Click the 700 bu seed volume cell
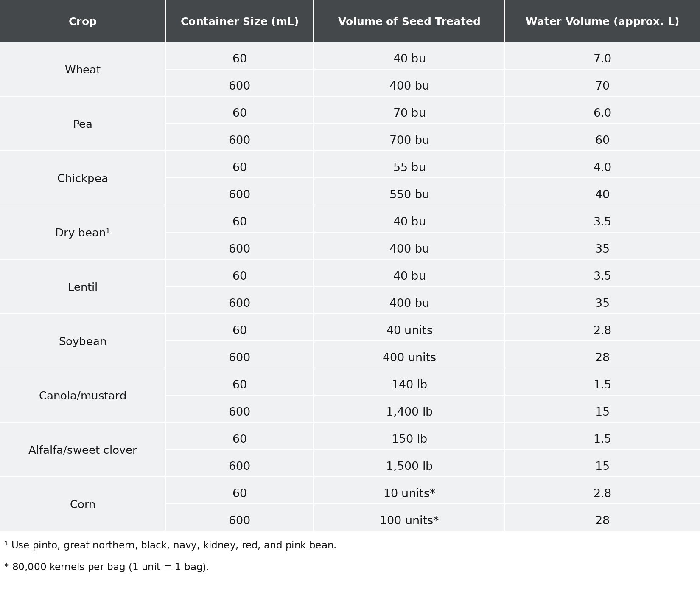This screenshot has width=700, height=593. [409, 140]
